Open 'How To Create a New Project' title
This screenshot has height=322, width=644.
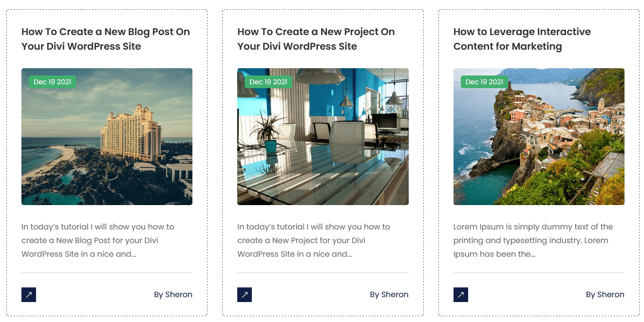tap(316, 39)
